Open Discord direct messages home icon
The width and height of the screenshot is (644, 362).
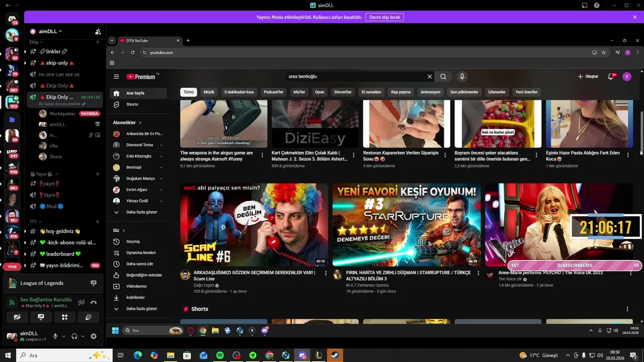point(12,19)
